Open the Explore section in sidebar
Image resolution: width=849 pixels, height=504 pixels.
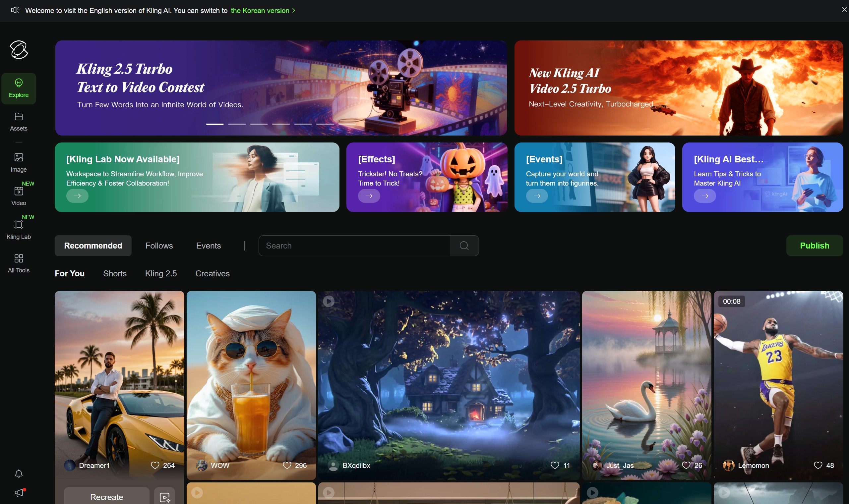[x=18, y=88]
